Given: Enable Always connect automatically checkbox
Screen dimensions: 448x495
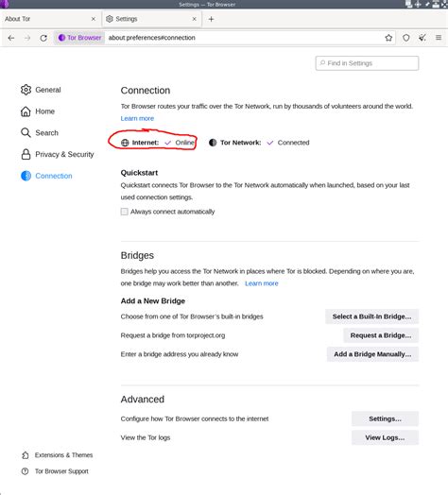Looking at the screenshot, I should [x=125, y=212].
